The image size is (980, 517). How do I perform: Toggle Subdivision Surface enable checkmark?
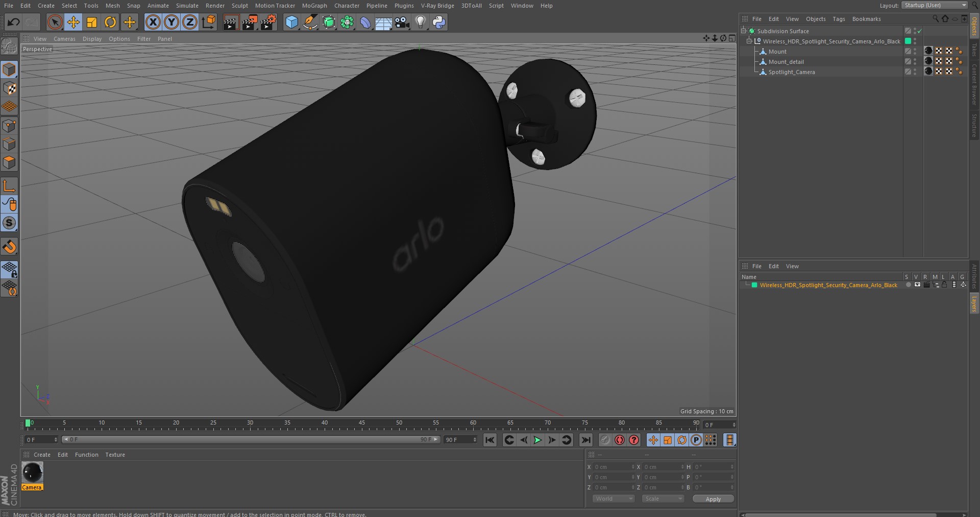pos(920,31)
